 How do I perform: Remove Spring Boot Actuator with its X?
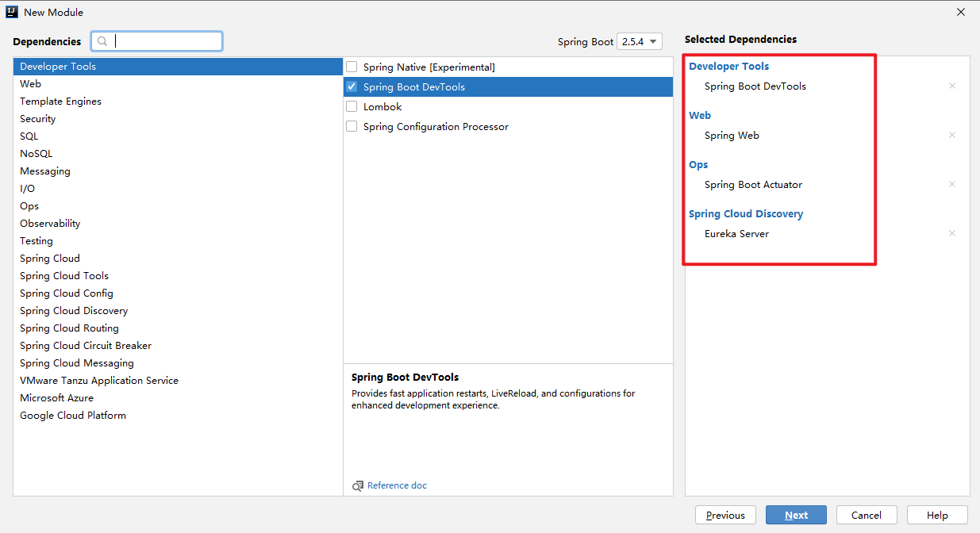(952, 184)
